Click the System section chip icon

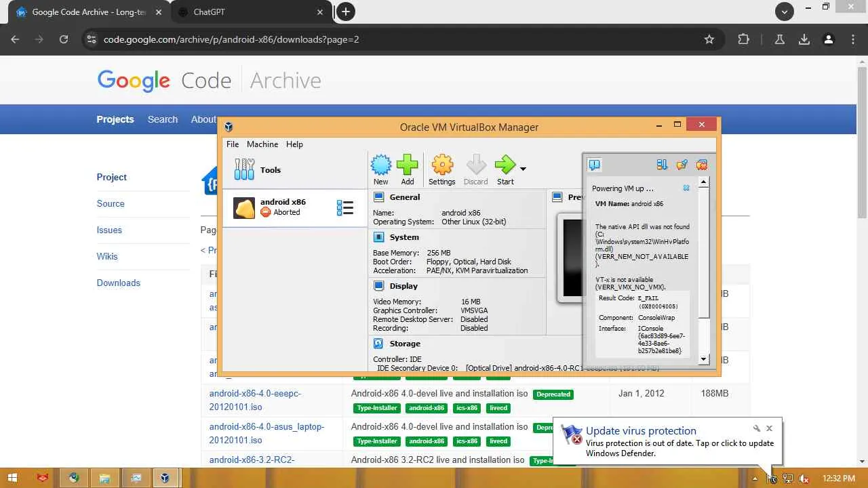tap(378, 237)
